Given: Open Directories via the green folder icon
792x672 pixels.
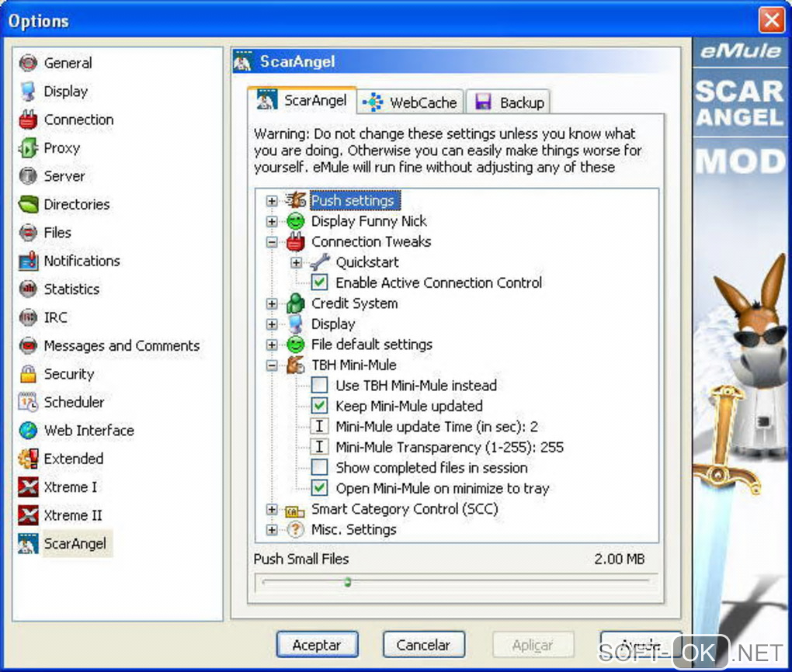Looking at the screenshot, I should [x=28, y=205].
